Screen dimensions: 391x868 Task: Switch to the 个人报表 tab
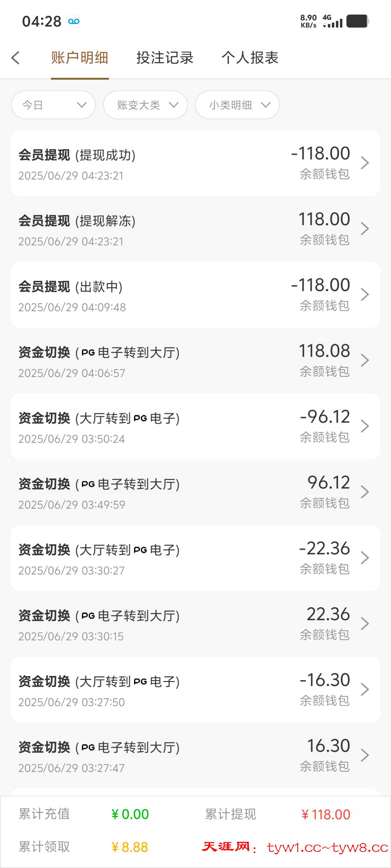pyautogui.click(x=249, y=58)
